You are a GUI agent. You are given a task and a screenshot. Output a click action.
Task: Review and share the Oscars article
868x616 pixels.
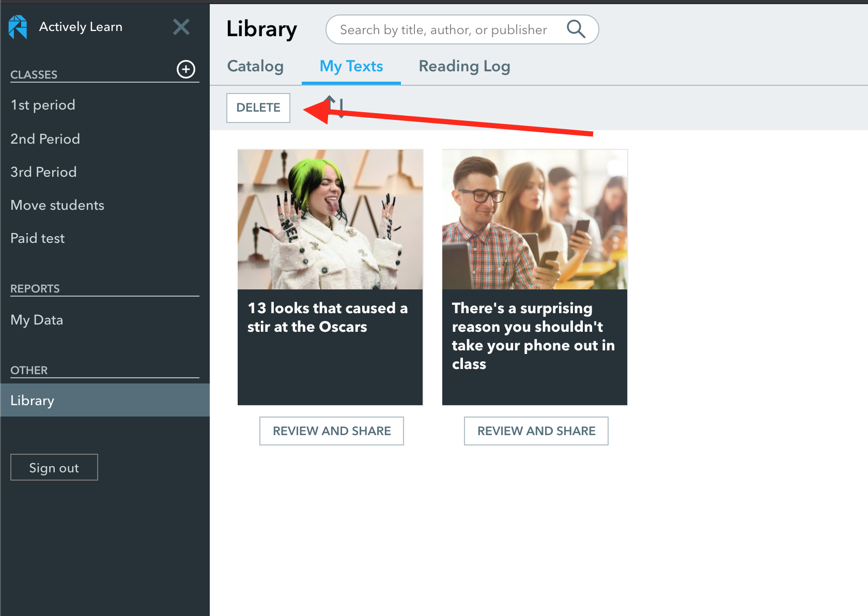click(x=332, y=431)
